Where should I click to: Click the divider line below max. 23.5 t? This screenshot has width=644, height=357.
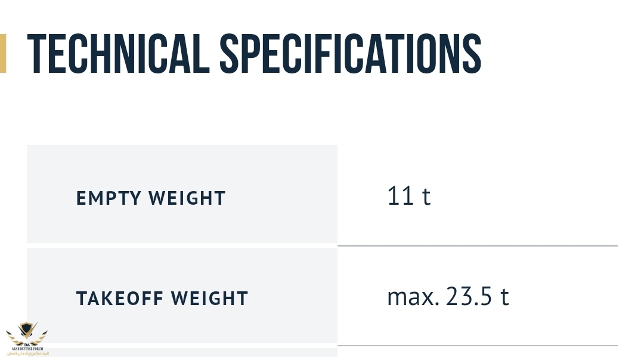pos(477,346)
